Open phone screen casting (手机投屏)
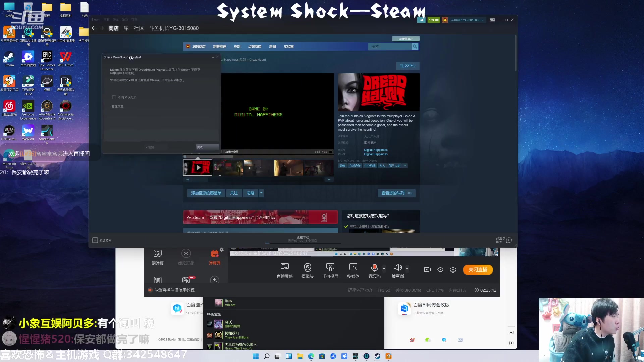Image resolution: width=644 pixels, height=362 pixels. 330,270
